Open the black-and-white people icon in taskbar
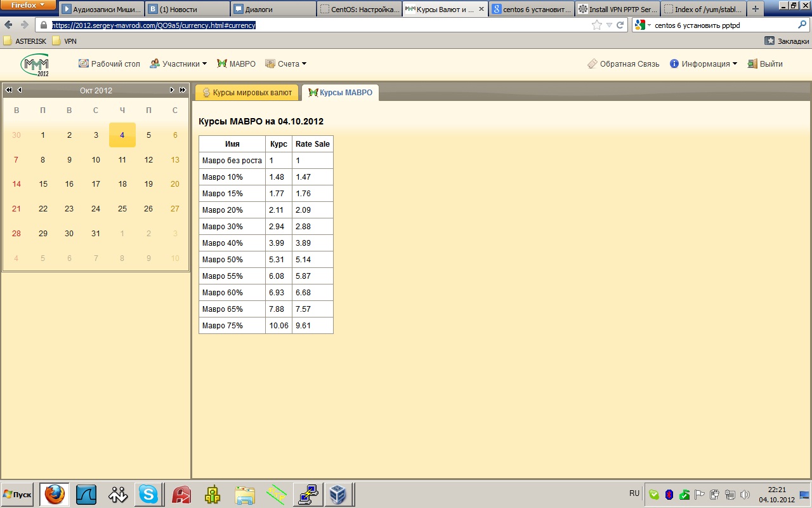Viewport: 812px width, 508px height. coord(118,494)
